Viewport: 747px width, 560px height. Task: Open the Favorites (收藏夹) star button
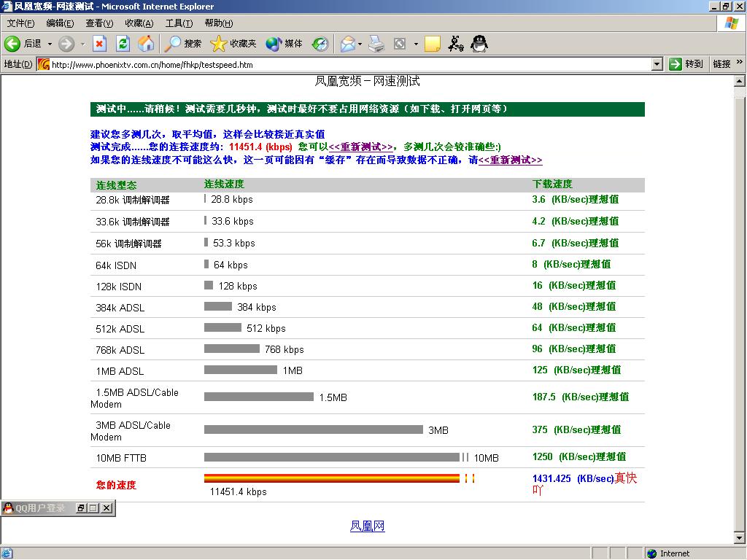tap(233, 44)
